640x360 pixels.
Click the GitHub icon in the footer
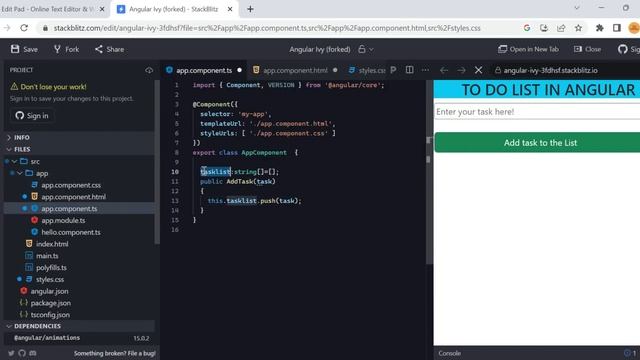click(x=22, y=353)
